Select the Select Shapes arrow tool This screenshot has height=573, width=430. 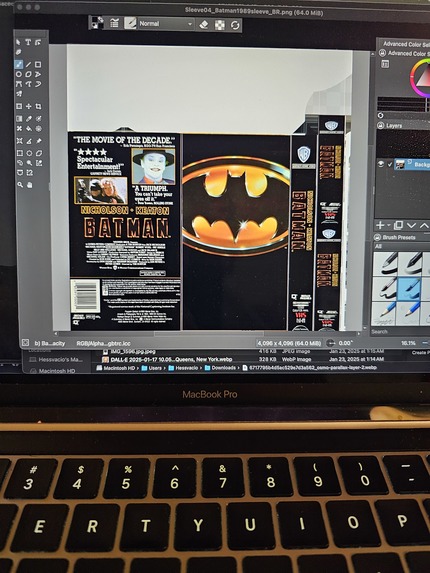(18, 42)
